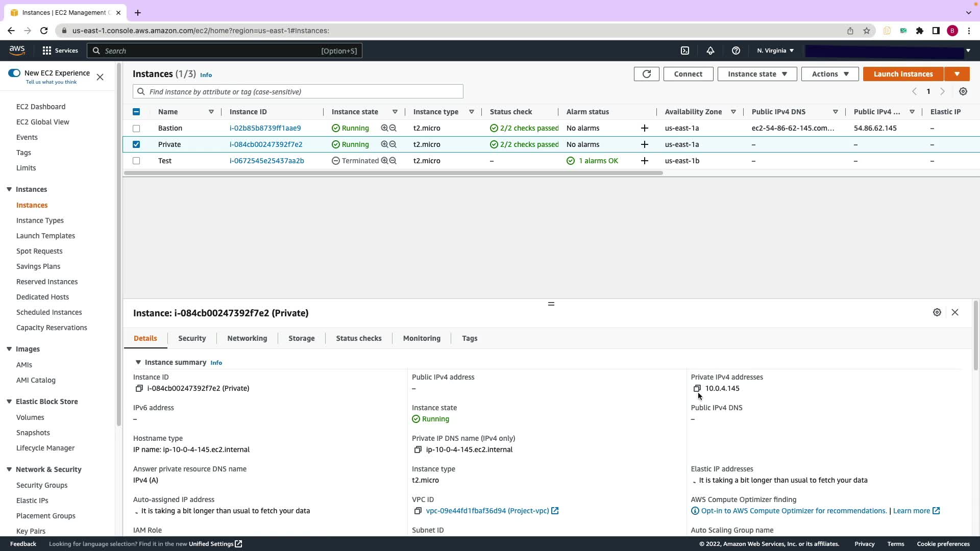This screenshot has height=551, width=980.
Task: Open AWS CloudShell icon in top bar
Action: click(x=685, y=51)
